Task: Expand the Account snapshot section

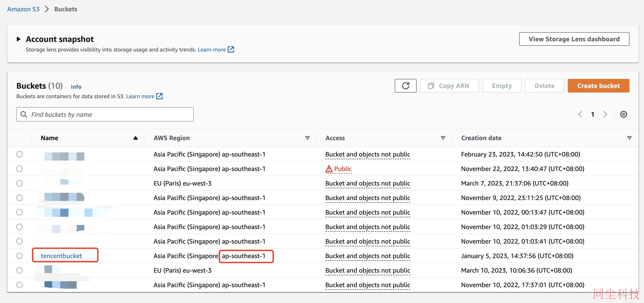Action: point(19,39)
